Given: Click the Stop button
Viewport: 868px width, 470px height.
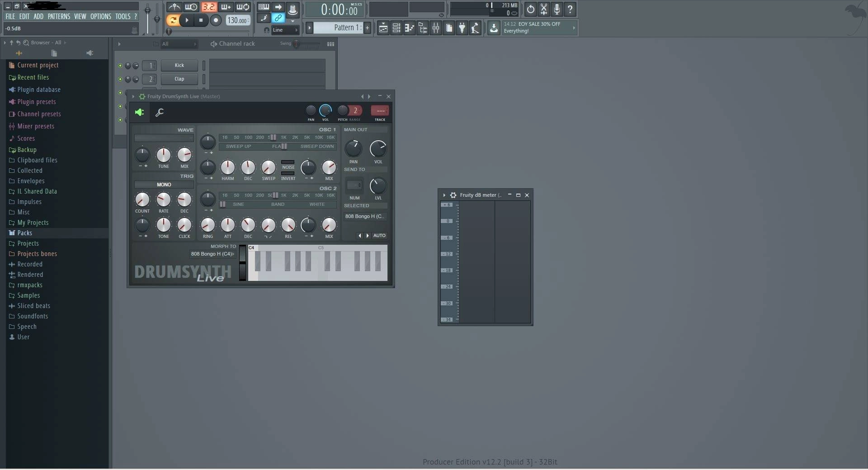Looking at the screenshot, I should point(201,20).
